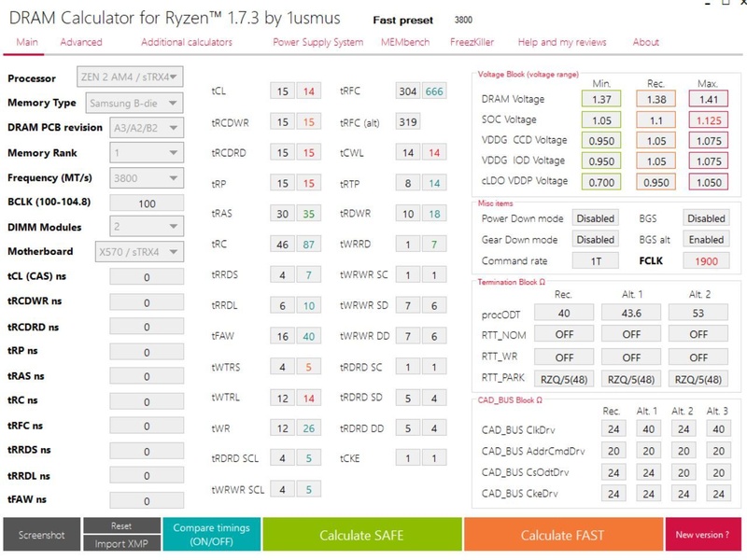
Task: Open Additional calculators tab
Action: point(186,42)
